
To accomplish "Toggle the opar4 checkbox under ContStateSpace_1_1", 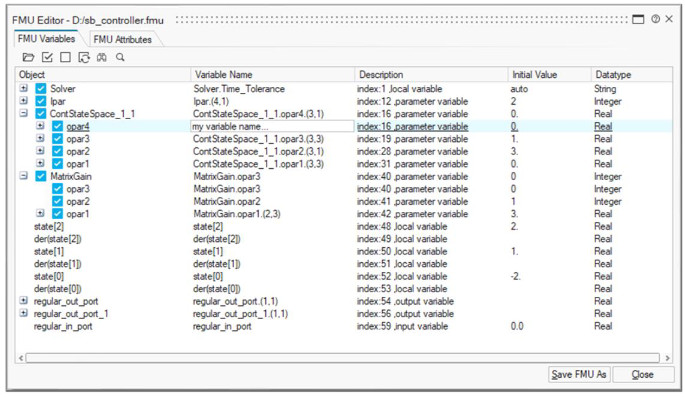I will (57, 127).
